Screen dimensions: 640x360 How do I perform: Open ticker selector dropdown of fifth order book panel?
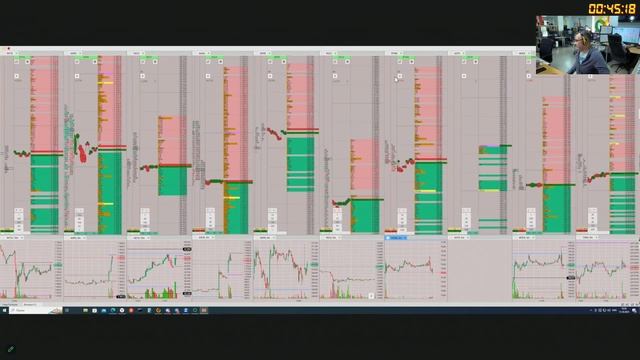[x=264, y=53]
